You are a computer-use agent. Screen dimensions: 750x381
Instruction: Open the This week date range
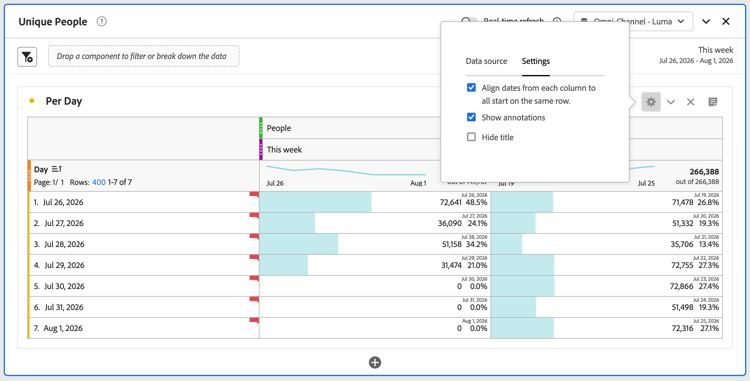pyautogui.click(x=696, y=55)
